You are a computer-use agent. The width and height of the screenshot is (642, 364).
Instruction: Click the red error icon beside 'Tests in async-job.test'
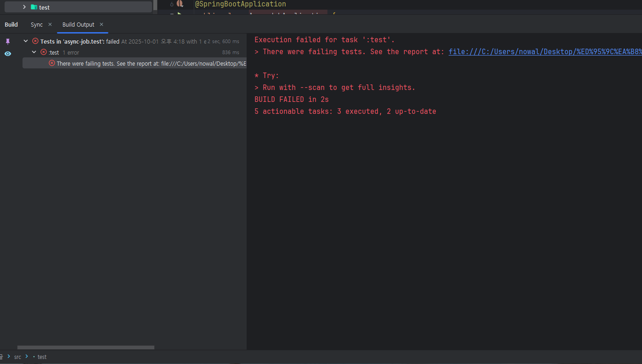(35, 41)
